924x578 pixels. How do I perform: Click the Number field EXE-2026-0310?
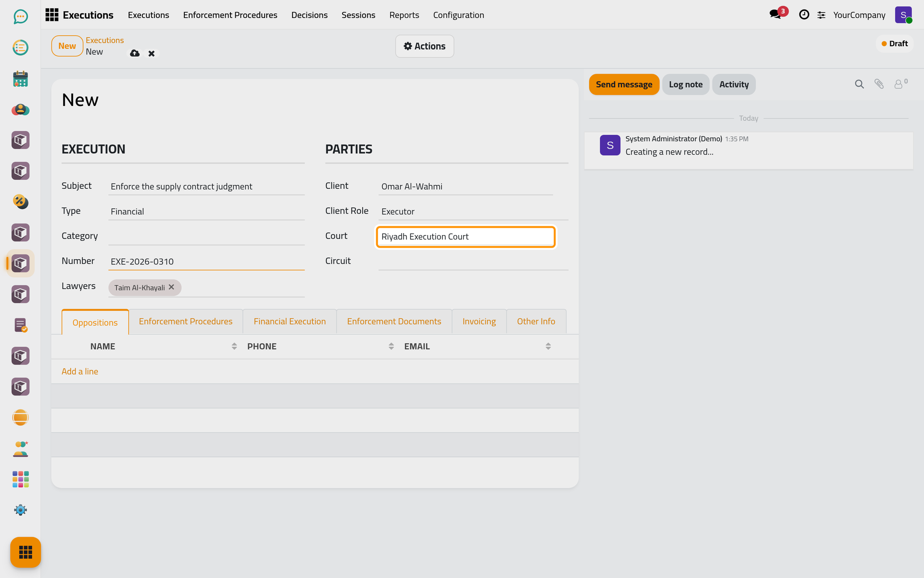[x=206, y=262]
